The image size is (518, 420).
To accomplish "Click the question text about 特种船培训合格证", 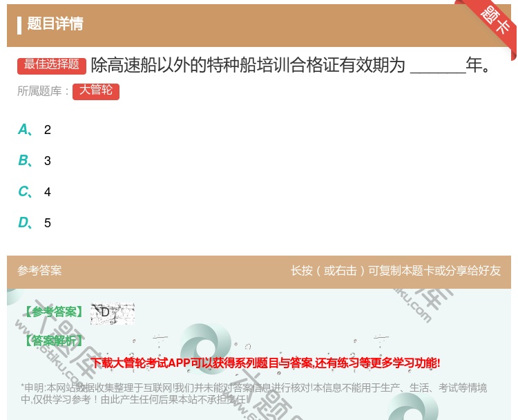I will pos(290,65).
